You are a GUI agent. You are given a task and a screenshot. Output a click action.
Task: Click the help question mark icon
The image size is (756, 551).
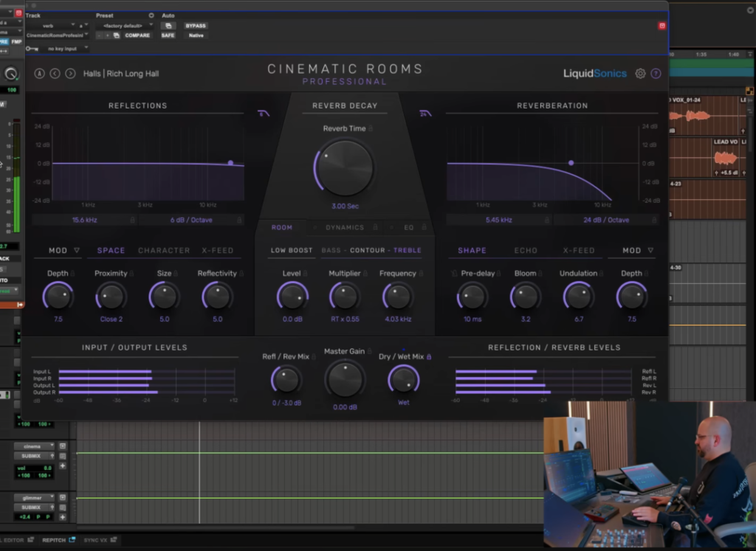(656, 73)
